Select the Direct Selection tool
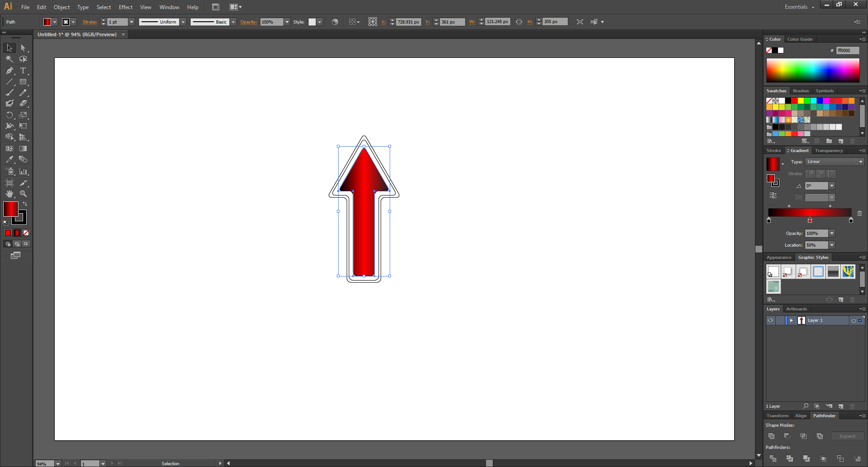Image resolution: width=868 pixels, height=467 pixels. tap(23, 48)
